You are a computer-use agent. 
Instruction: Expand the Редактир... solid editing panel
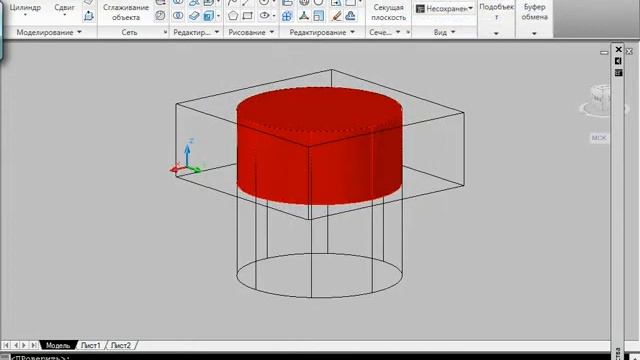tap(196, 32)
